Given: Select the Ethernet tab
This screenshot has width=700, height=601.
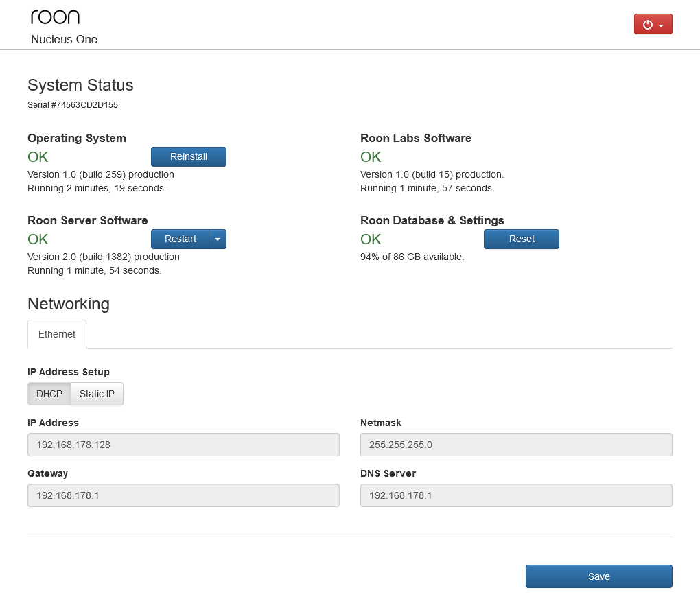Looking at the screenshot, I should (57, 334).
